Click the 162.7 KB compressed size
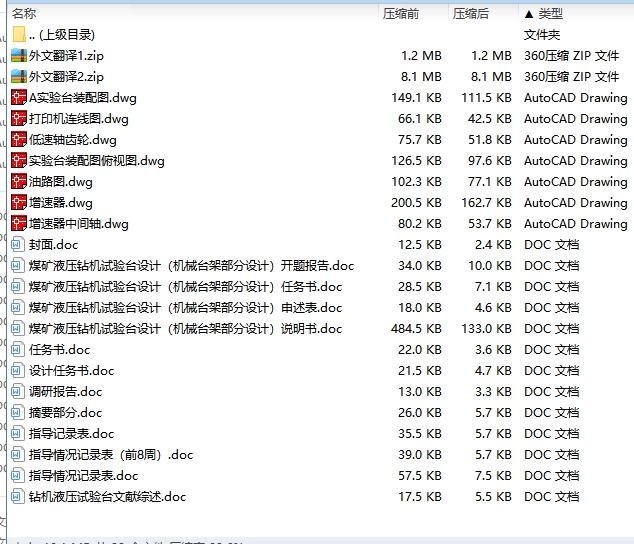 click(x=486, y=203)
